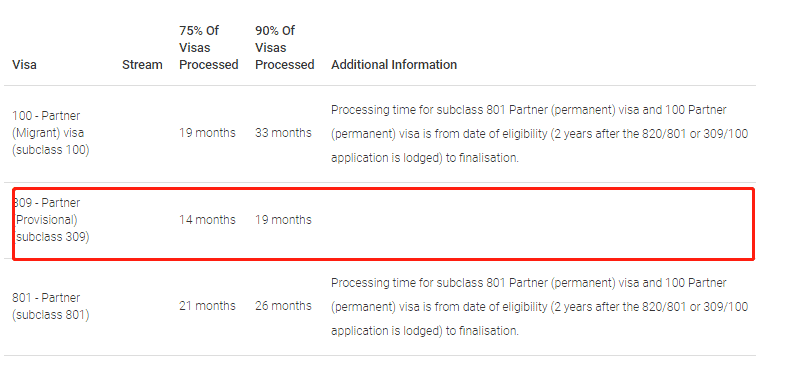Click additional information text for subclass 100
The image size is (789, 366).
[539, 134]
